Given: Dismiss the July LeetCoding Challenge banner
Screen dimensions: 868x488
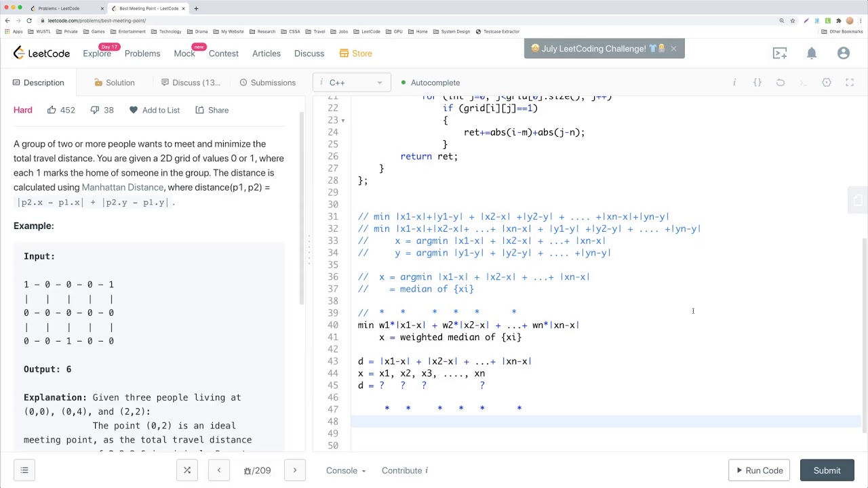Looking at the screenshot, I should point(673,49).
